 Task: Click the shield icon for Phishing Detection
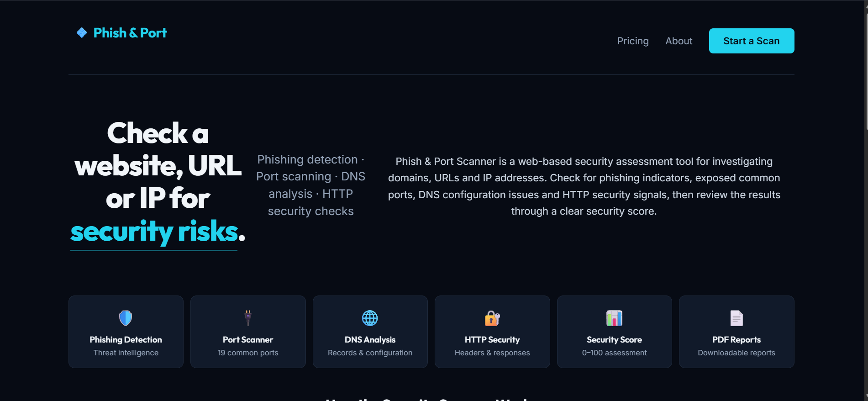click(x=126, y=318)
